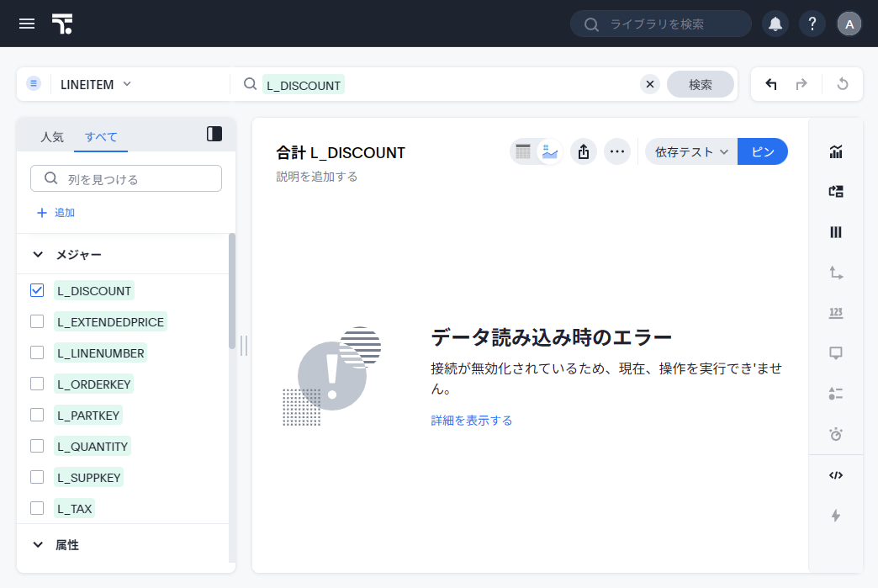Open the 依存テスト dropdown
The height and width of the screenshot is (588, 878).
tap(690, 151)
